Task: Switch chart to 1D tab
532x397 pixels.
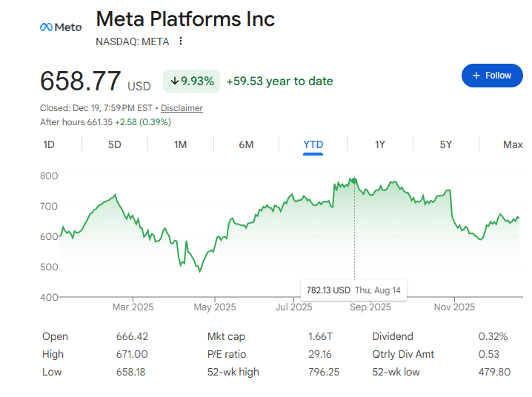Action: pyautogui.click(x=49, y=144)
